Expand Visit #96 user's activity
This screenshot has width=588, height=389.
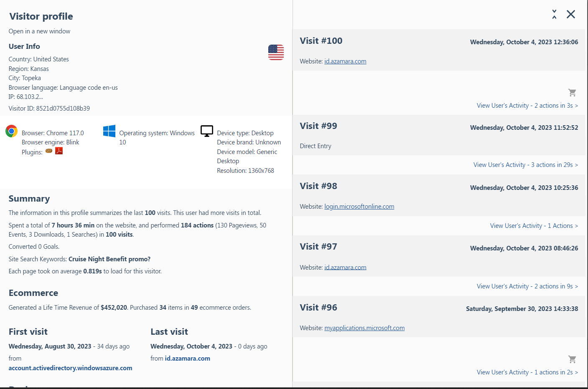tap(527, 372)
